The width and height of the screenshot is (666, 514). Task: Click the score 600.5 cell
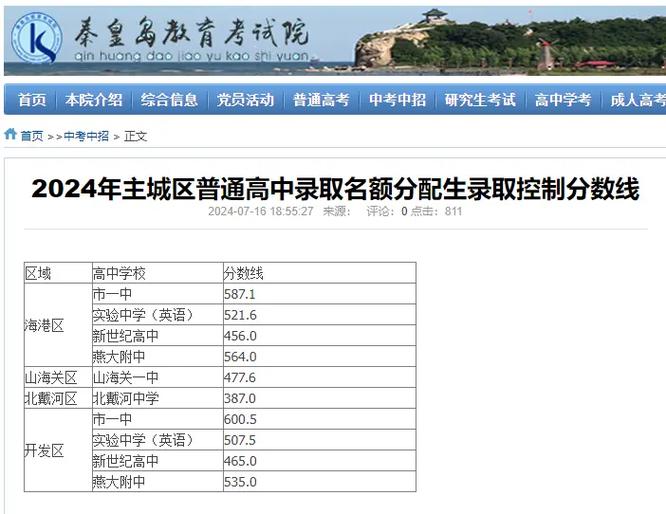[x=319, y=419]
